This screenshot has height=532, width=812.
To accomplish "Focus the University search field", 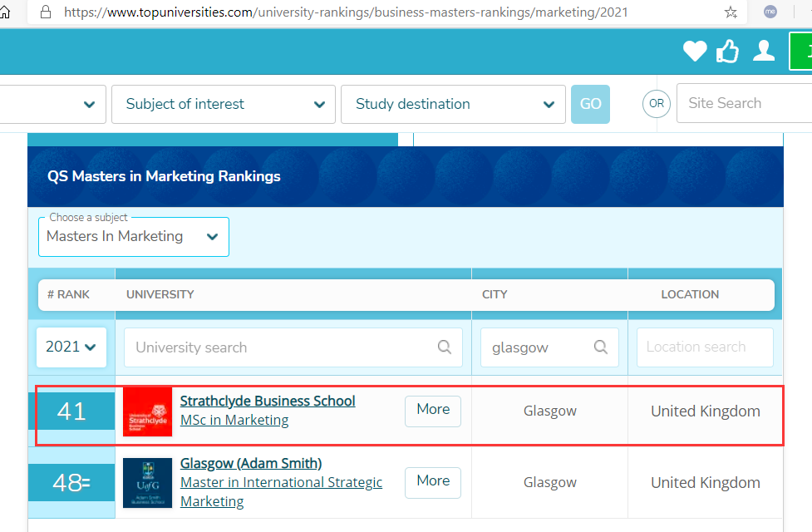I will coord(293,347).
